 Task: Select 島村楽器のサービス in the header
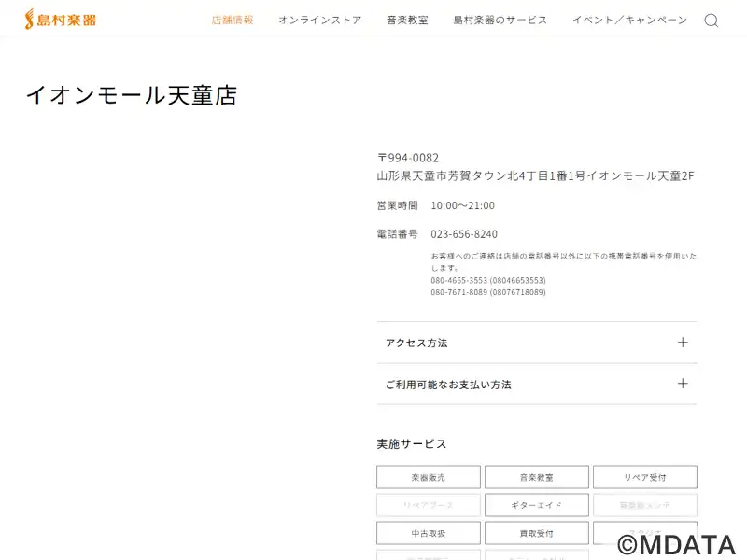tap(500, 20)
